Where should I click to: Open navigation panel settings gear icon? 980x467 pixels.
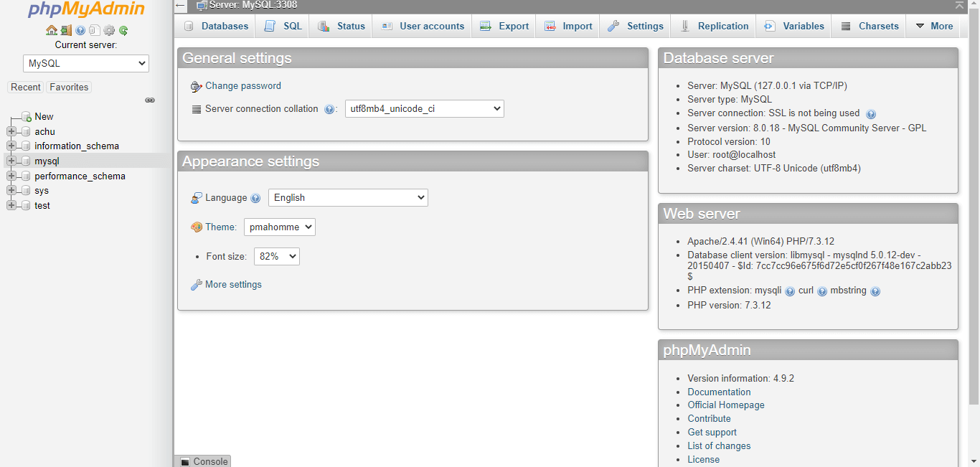click(x=109, y=31)
